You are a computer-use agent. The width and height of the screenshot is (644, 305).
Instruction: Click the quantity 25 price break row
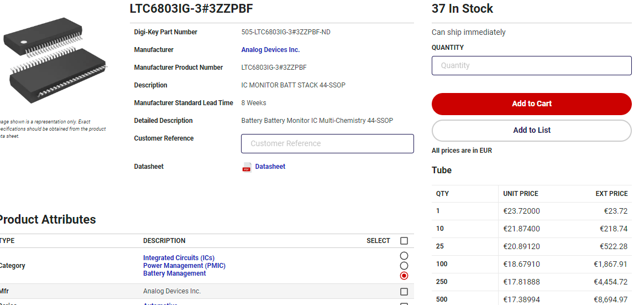click(x=531, y=246)
